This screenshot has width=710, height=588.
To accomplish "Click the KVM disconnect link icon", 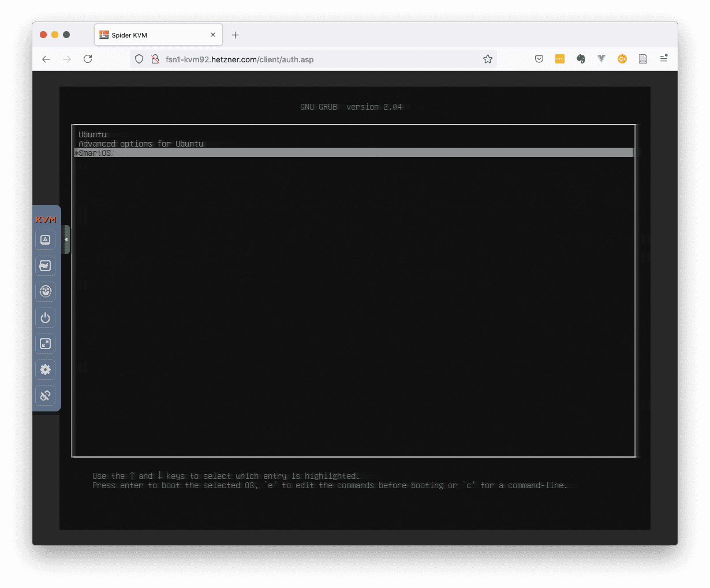I will point(46,395).
